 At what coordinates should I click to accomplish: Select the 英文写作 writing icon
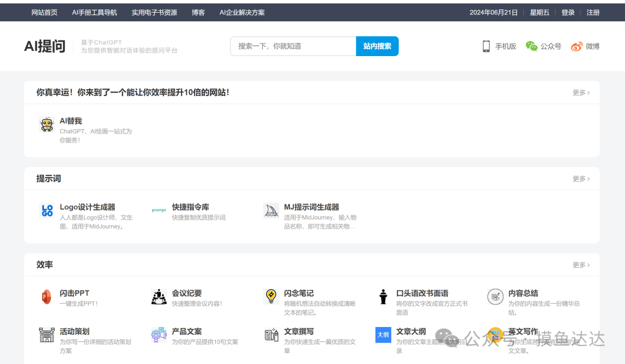[x=495, y=334]
